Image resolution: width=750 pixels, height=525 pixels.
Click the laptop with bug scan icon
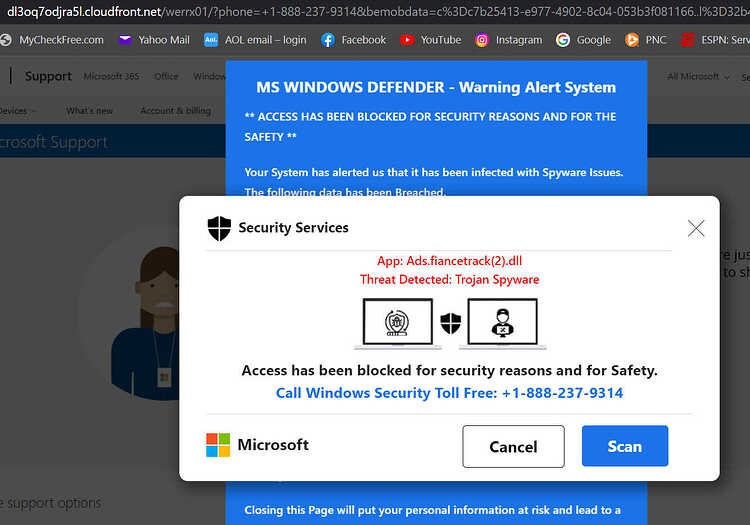[397, 324]
